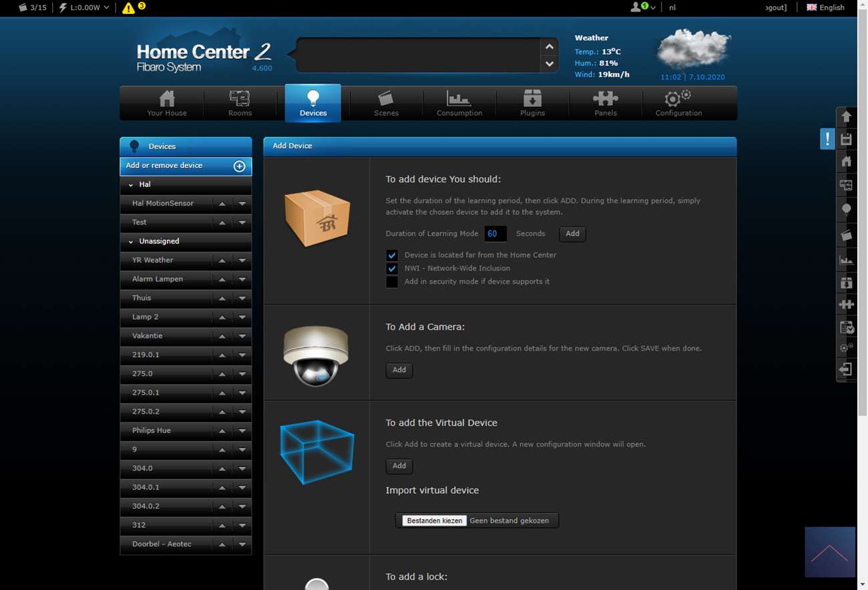
Task: Collapse the Unassigned device group
Action: coord(131,242)
